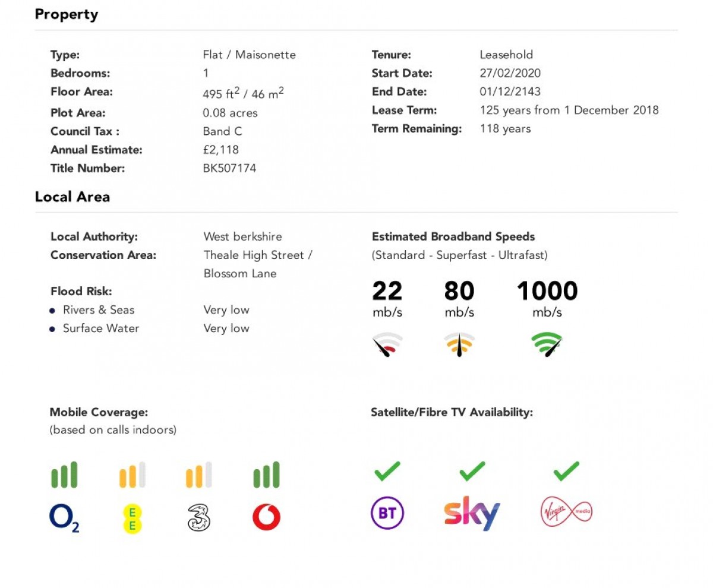Click the title number BK507174

click(x=229, y=168)
